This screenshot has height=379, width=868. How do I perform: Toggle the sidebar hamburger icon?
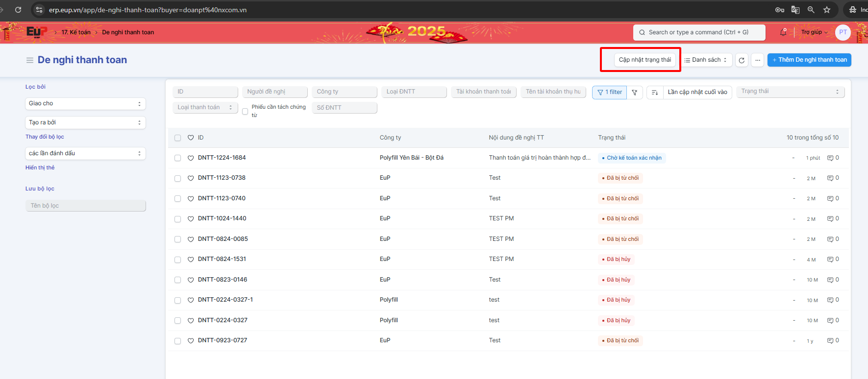click(30, 60)
